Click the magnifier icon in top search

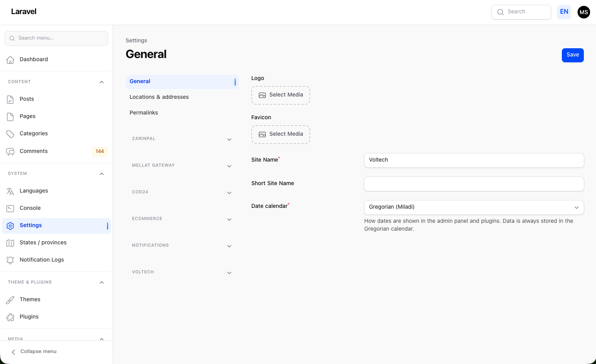[x=500, y=12]
